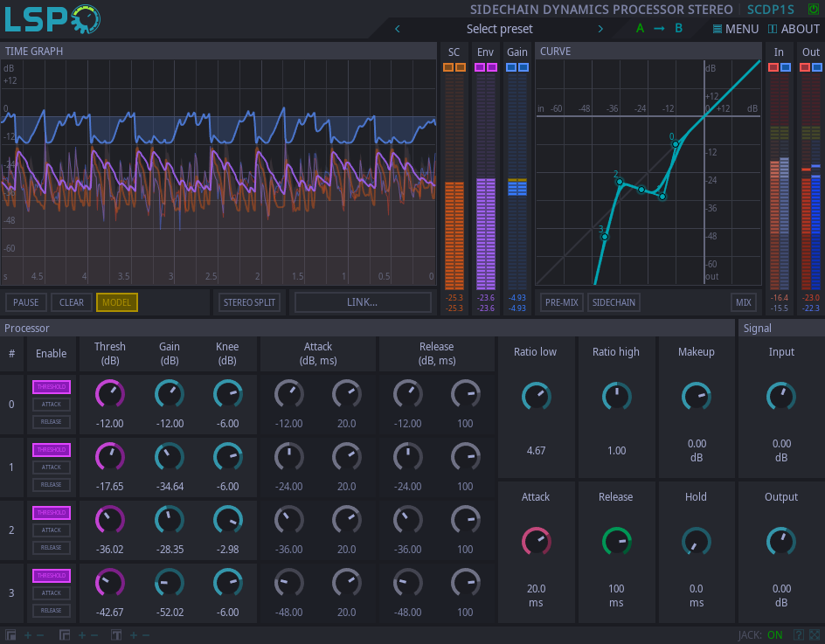Image resolution: width=825 pixels, height=644 pixels.
Task: Disable THRESHOLD for processor row 3
Action: (52, 576)
